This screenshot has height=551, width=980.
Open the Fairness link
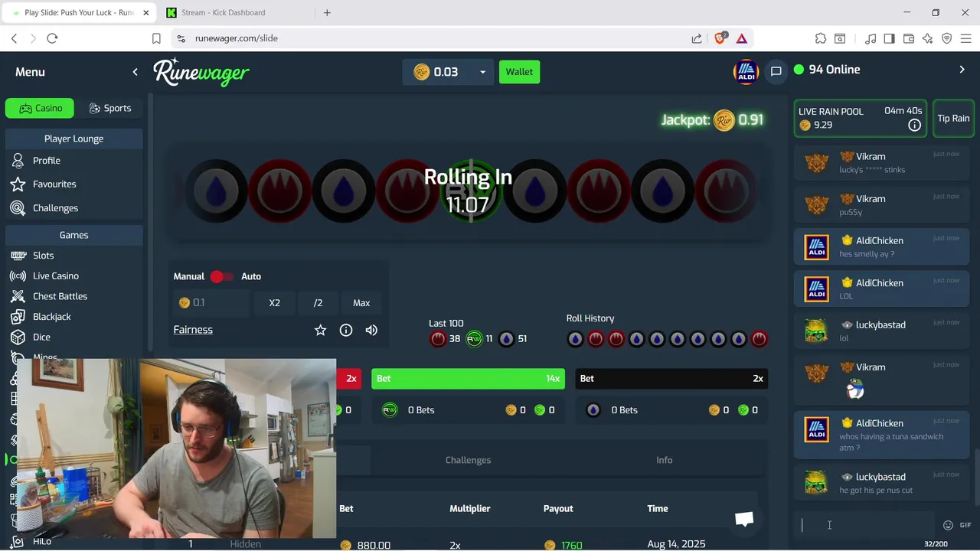(193, 330)
